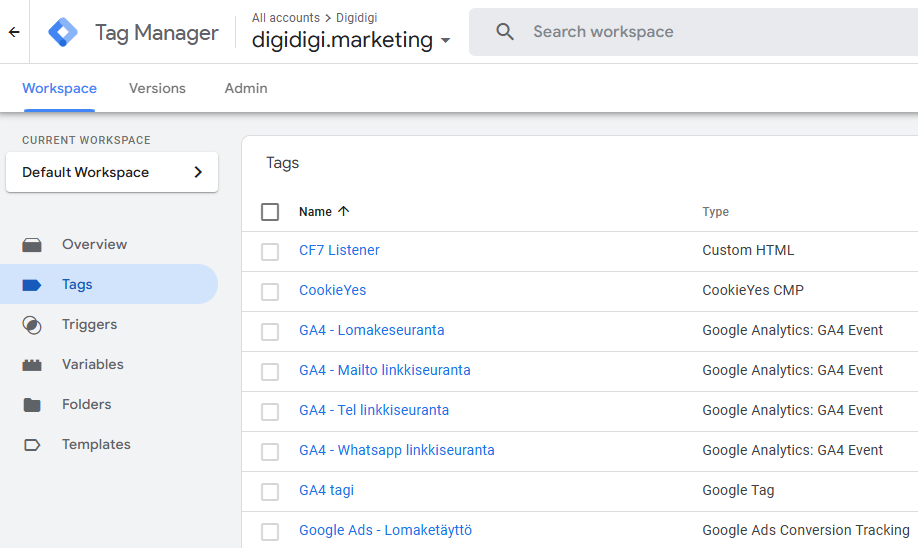Click the Digidigi breadcrumb link
The height and width of the screenshot is (548, 918).
pyautogui.click(x=357, y=18)
